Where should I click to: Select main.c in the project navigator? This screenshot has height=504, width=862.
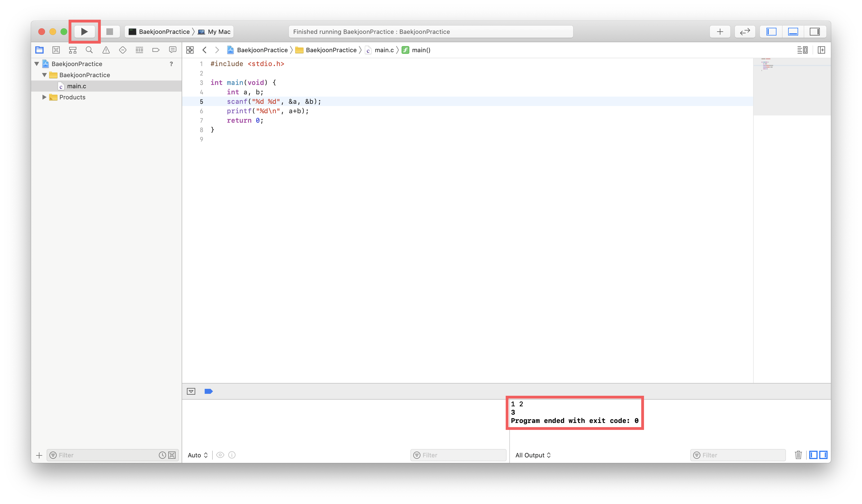pos(76,86)
